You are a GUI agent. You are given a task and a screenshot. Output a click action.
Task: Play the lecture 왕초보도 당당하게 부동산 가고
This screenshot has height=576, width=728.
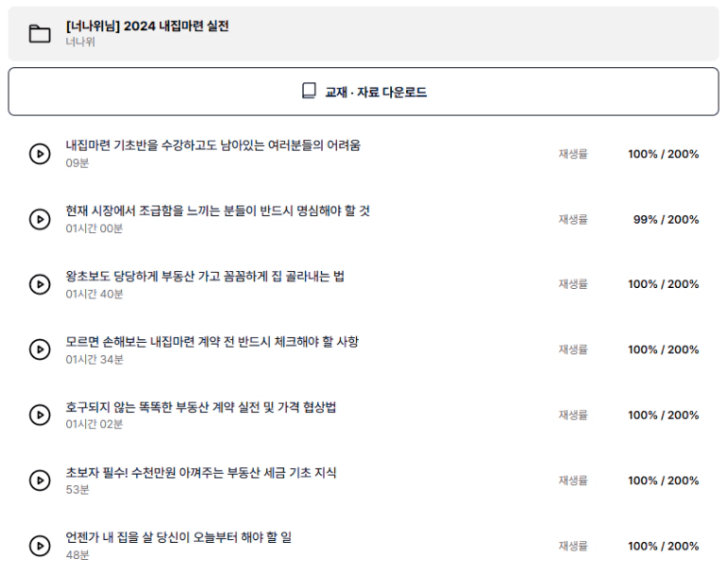click(40, 284)
